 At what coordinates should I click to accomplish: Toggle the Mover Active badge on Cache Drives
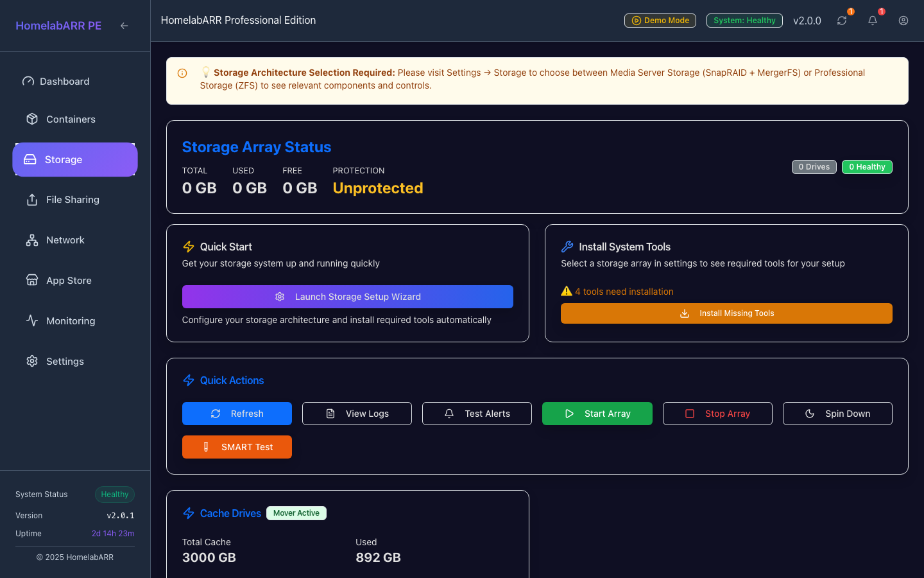(296, 513)
